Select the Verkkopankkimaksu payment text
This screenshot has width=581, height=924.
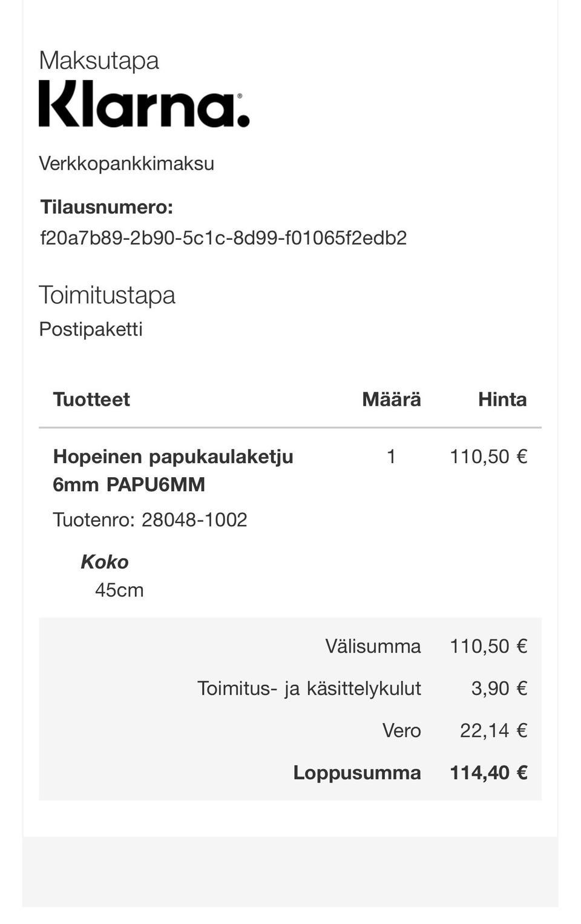126,163
